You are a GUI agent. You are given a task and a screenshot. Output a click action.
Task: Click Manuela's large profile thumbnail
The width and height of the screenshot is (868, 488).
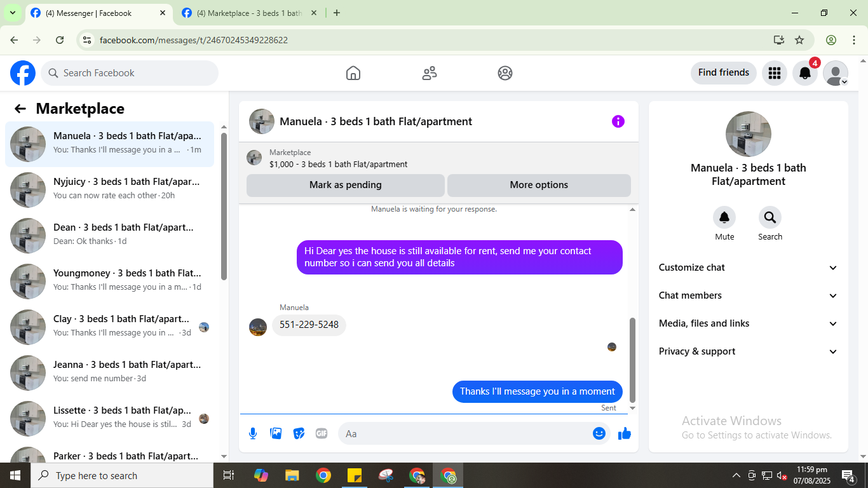coord(749,134)
